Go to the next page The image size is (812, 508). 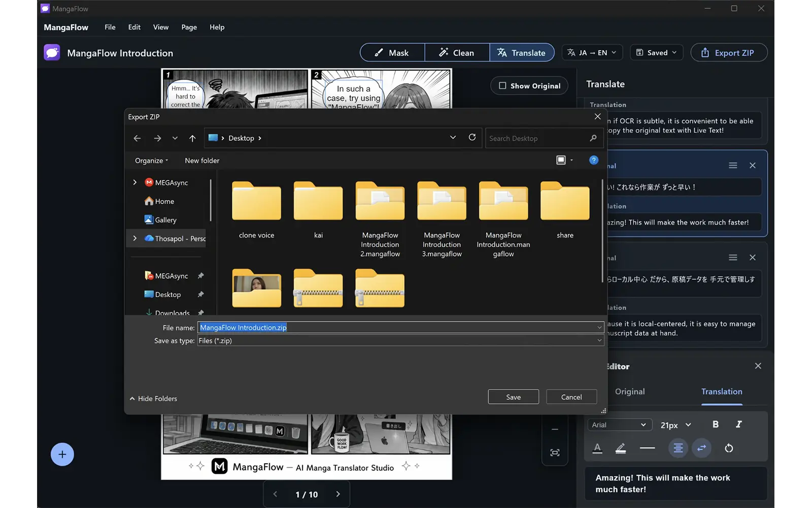point(338,494)
